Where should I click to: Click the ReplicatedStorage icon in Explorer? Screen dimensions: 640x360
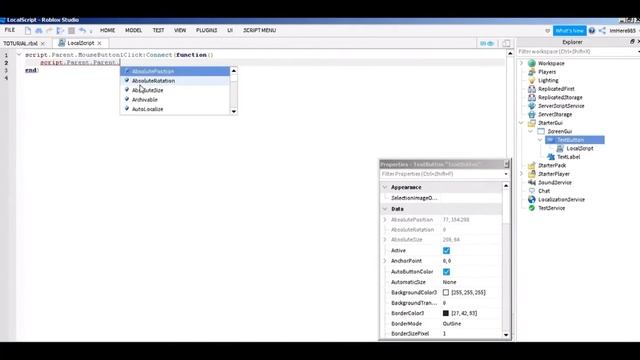pos(531,97)
